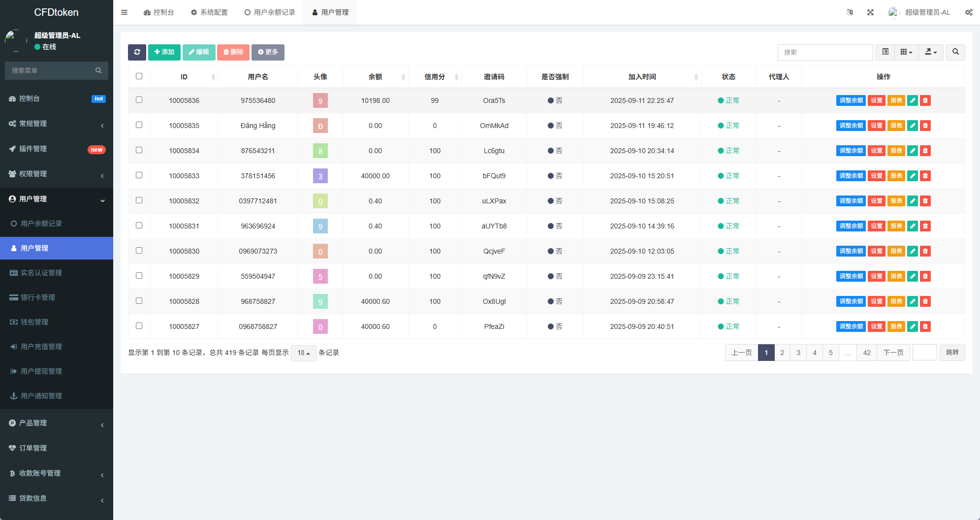Check the row checkbox for user 10005827

[x=139, y=326]
